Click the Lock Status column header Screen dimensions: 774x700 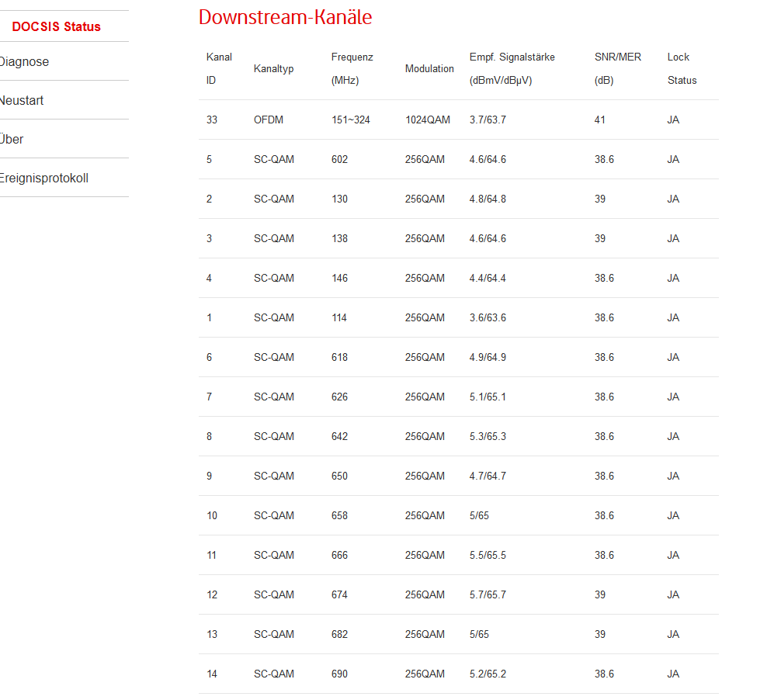(x=682, y=68)
